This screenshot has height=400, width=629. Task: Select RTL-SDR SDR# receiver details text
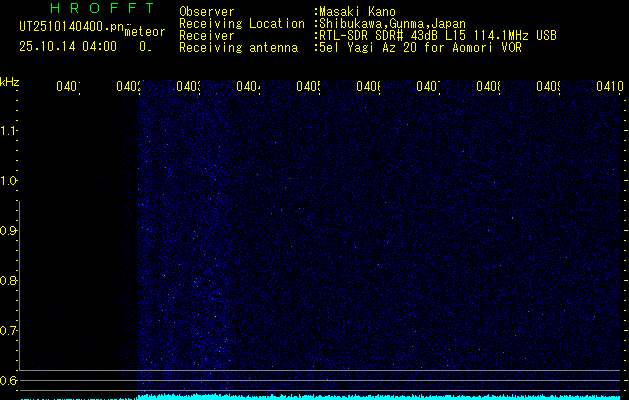(438, 36)
